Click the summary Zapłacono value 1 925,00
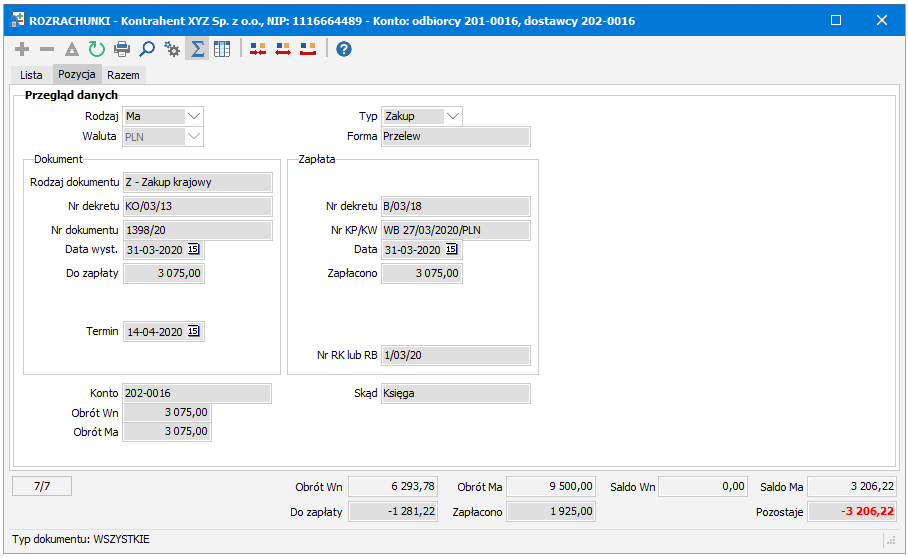 [551, 512]
